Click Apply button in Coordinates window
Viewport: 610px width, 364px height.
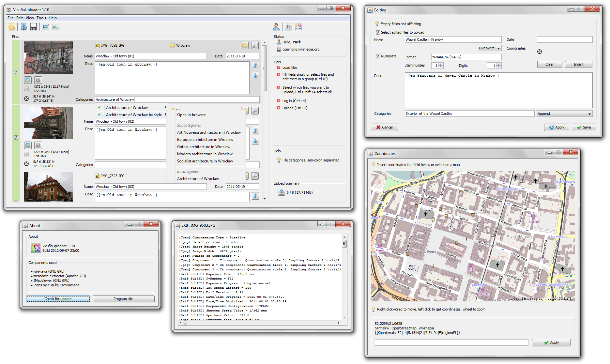click(x=551, y=342)
